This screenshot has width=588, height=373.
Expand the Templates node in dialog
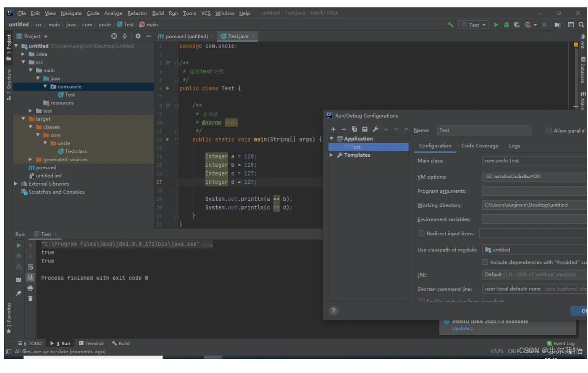331,155
